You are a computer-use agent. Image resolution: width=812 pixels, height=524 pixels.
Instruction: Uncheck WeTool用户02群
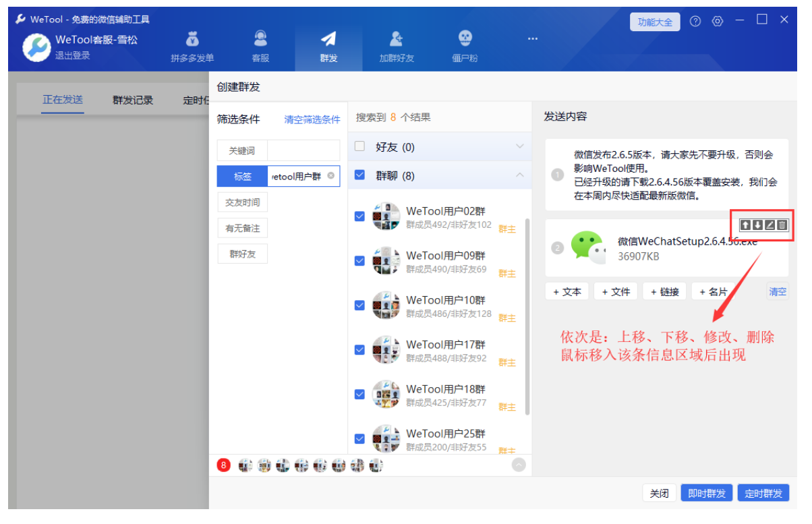coord(359,216)
